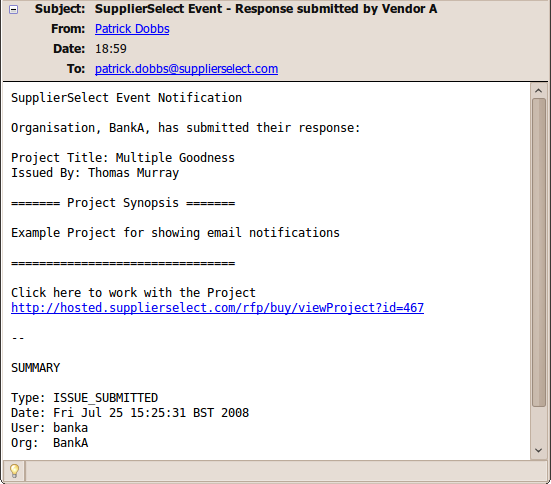Open the viewProject?id=467 project URL
The image size is (551, 484).
[x=217, y=308]
